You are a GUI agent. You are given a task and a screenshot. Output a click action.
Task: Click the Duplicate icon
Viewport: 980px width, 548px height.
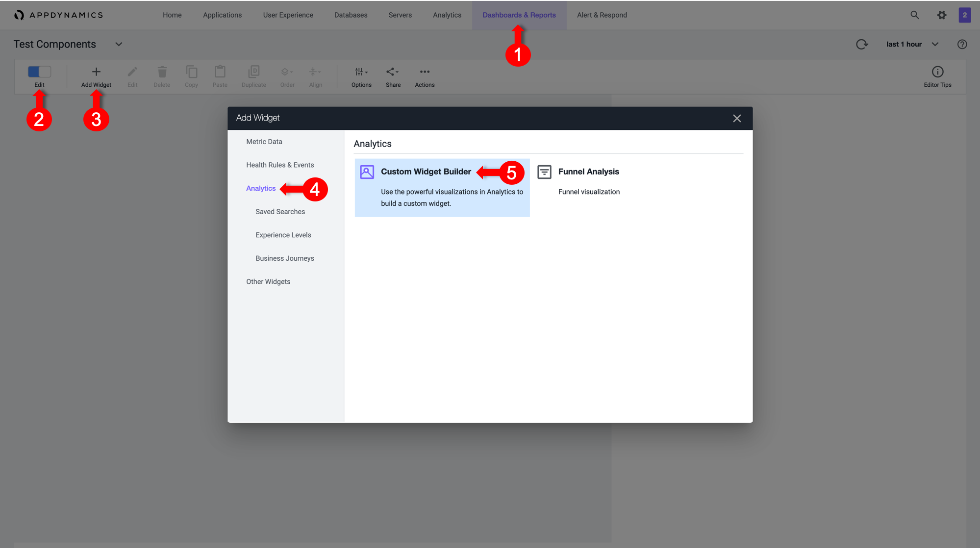point(254,72)
